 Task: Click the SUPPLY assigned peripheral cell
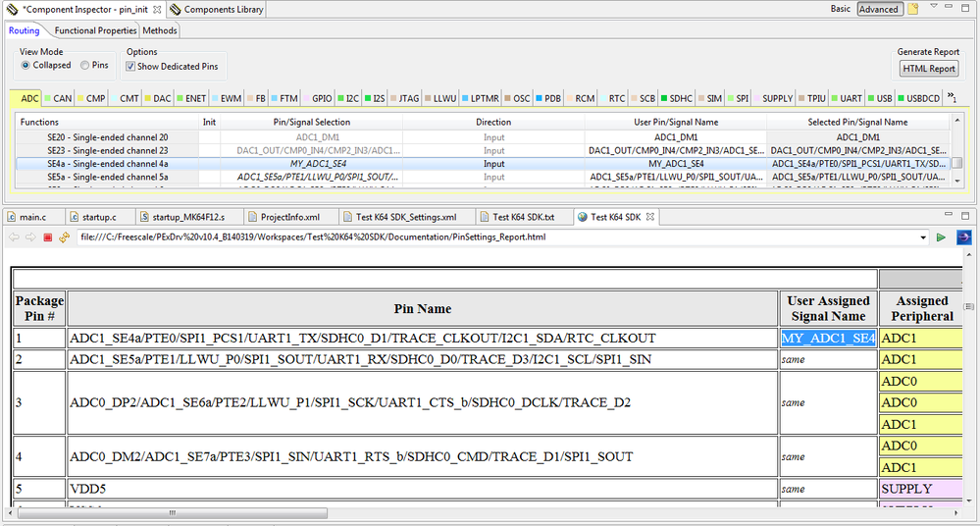coord(920,489)
